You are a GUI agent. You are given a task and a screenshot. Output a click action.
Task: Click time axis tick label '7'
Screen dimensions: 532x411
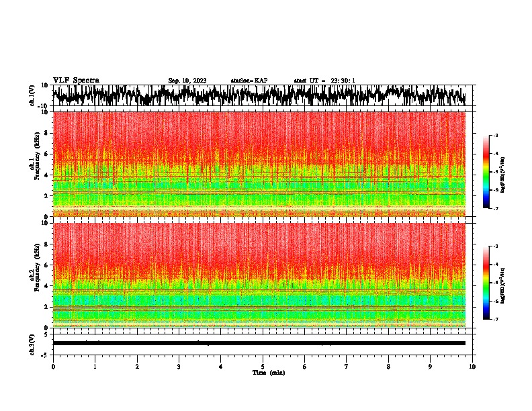coord(347,367)
